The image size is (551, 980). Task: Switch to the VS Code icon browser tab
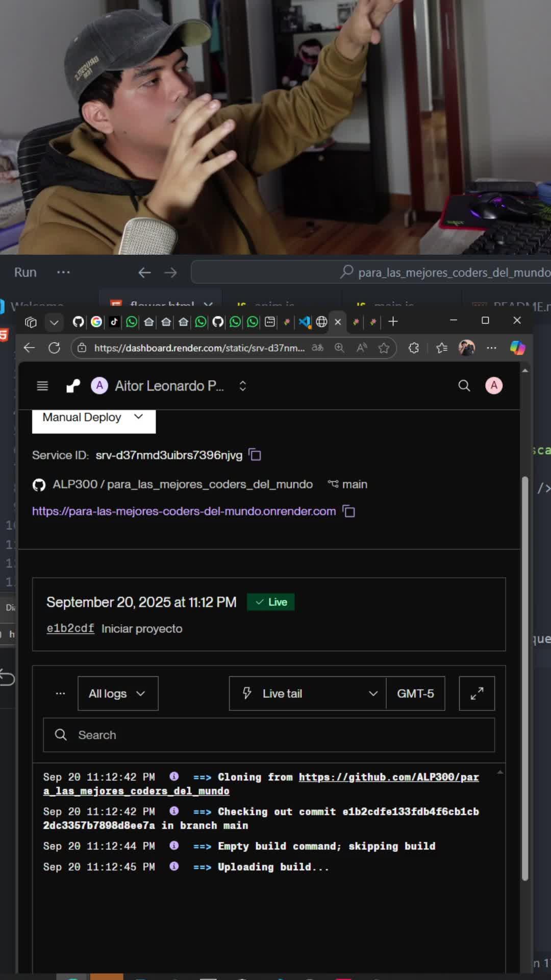point(305,322)
